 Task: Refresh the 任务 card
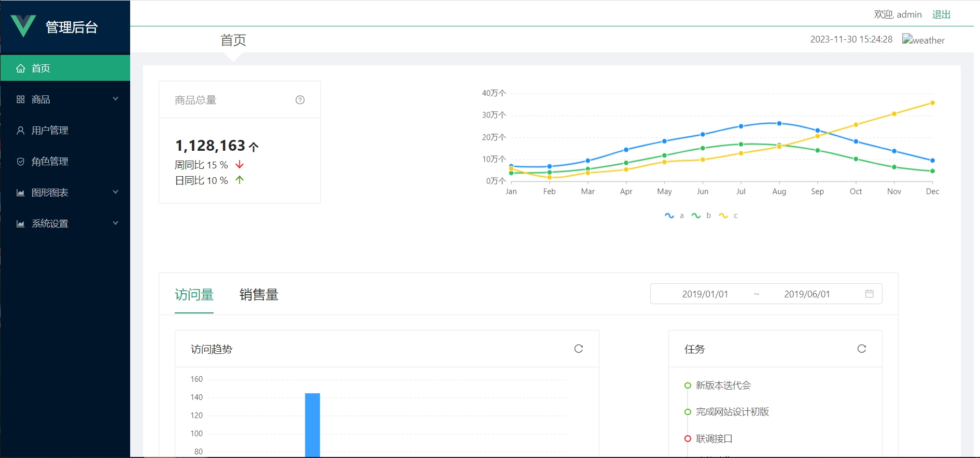[862, 349]
